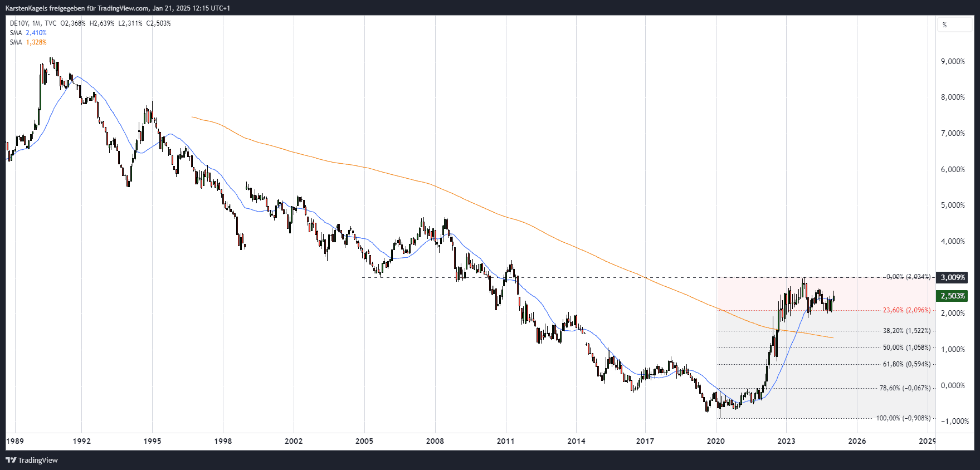This screenshot has width=980, height=470.
Task: Click the KarstenKagels TradingView.com header text
Action: coord(118,8)
